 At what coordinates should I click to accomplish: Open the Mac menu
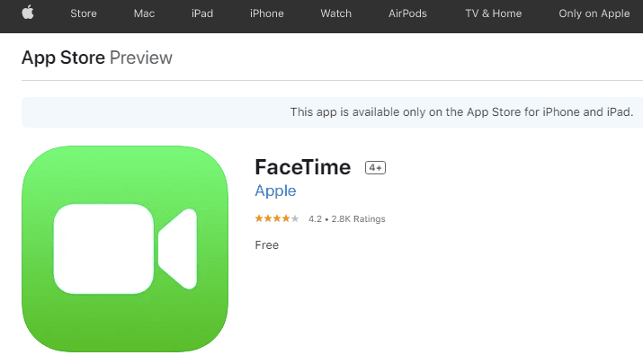tap(144, 13)
